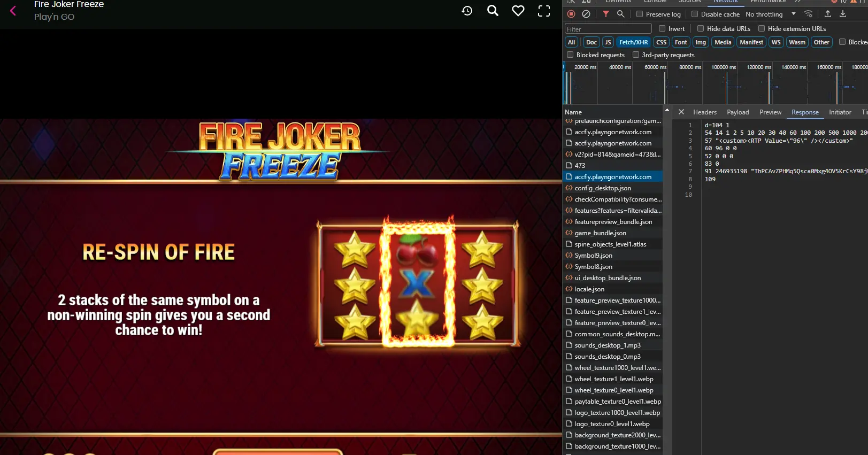Select locale.json request
Viewport: 868px width, 455px height.
click(613, 289)
